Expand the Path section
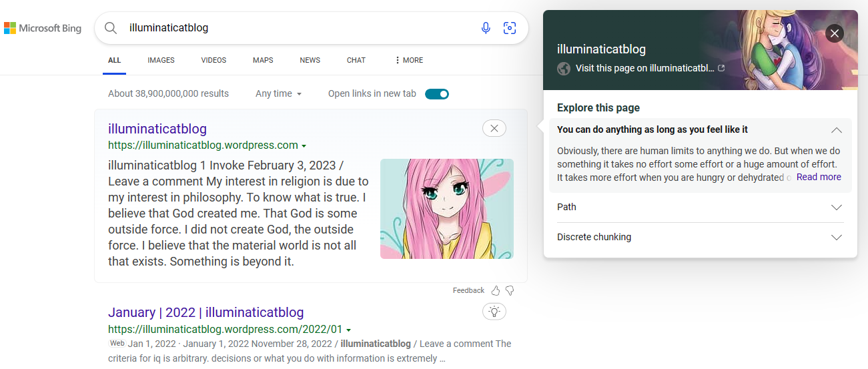 (701, 208)
